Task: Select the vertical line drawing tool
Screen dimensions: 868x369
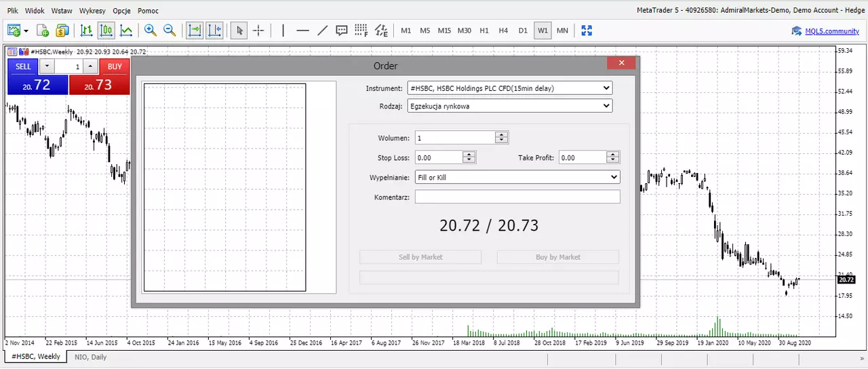Action: 283,31
